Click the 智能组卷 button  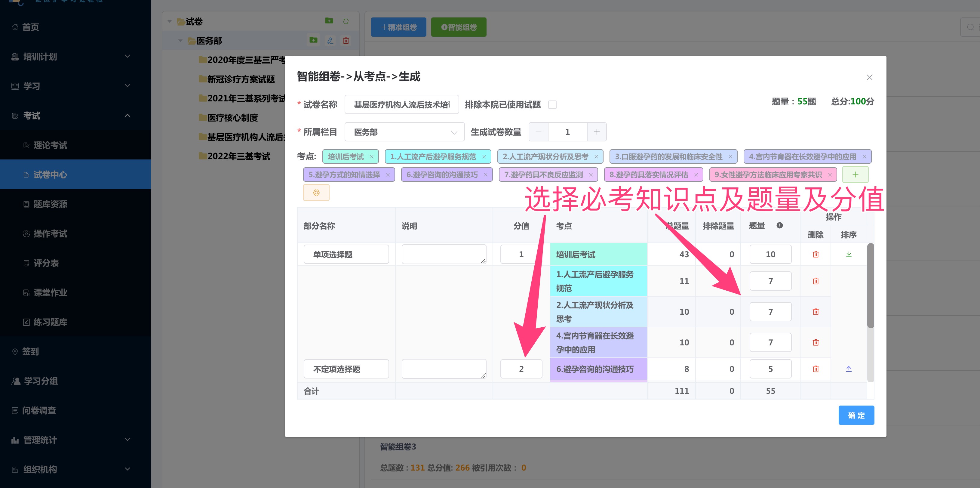pos(458,27)
